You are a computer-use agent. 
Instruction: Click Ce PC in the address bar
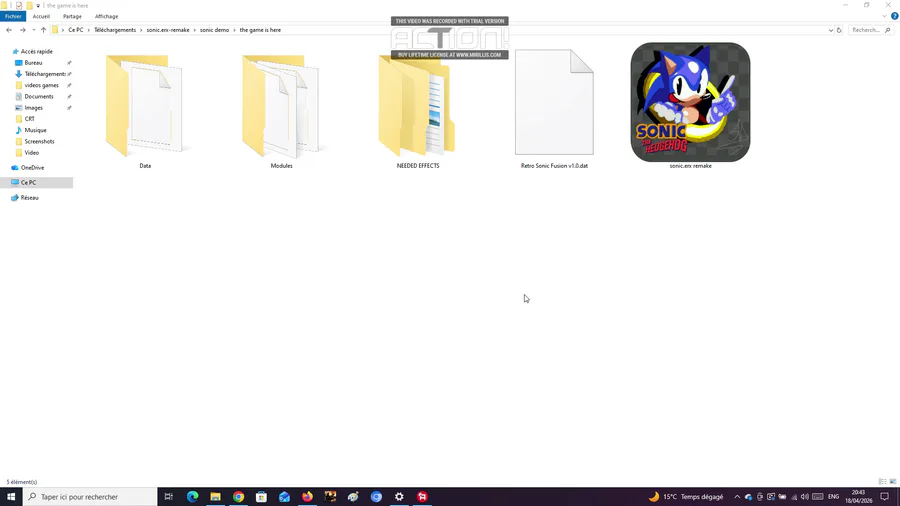[76, 30]
